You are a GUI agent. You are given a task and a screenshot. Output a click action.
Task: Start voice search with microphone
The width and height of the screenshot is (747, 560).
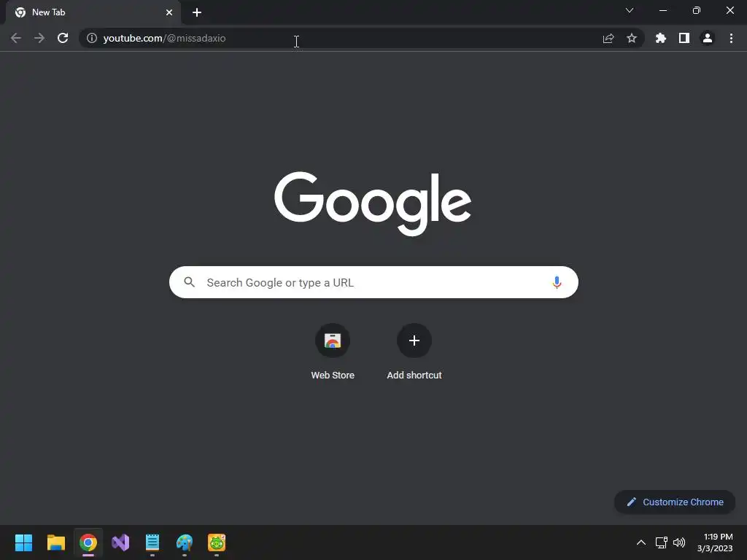[557, 282]
